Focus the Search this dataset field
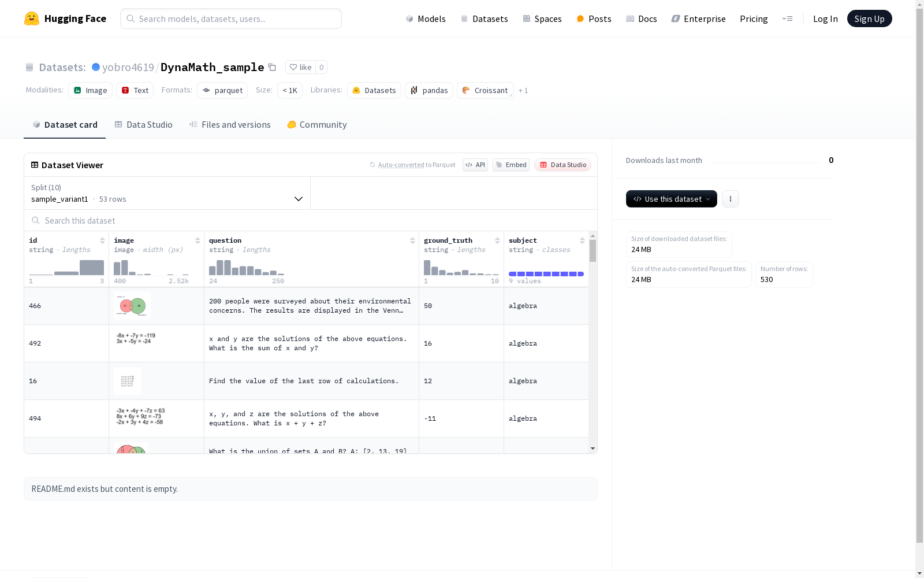This screenshot has height=578, width=924. point(311,220)
